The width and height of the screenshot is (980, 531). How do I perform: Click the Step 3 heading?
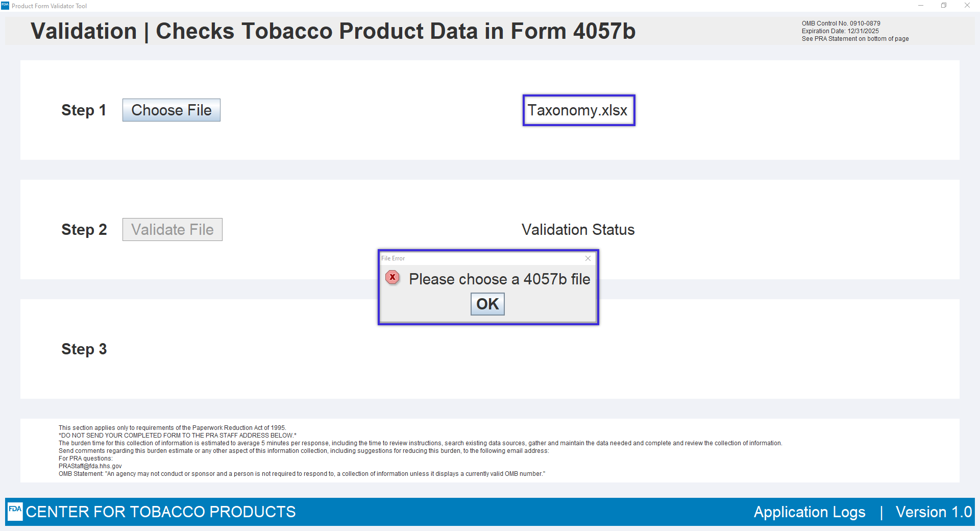point(84,349)
